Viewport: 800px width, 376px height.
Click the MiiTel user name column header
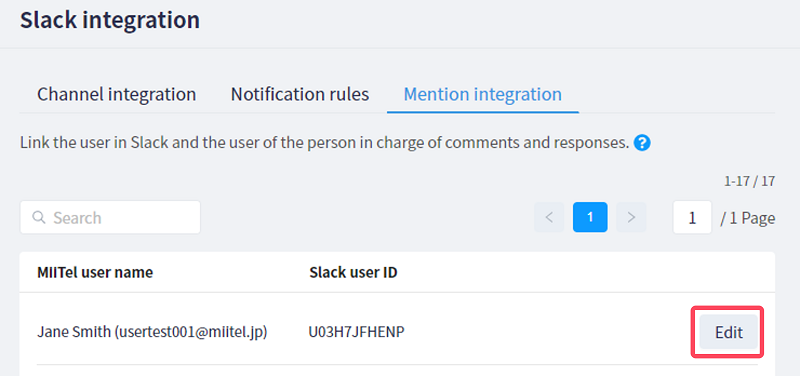click(x=95, y=272)
